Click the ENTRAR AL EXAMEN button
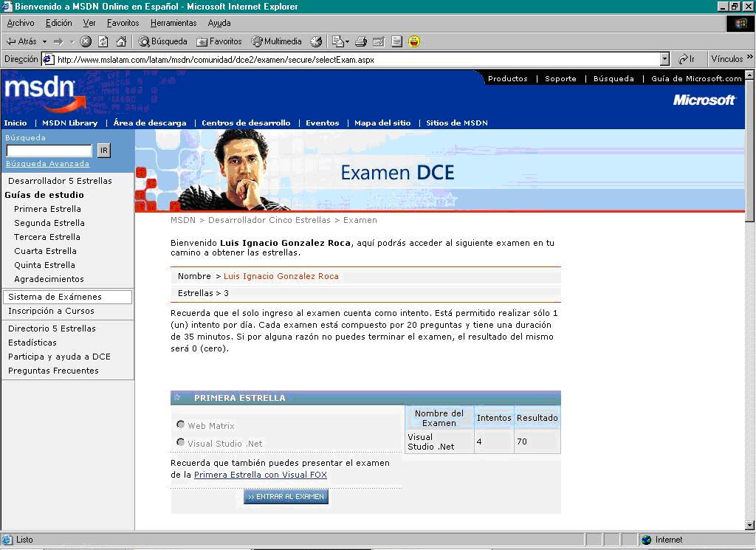 pos(286,497)
